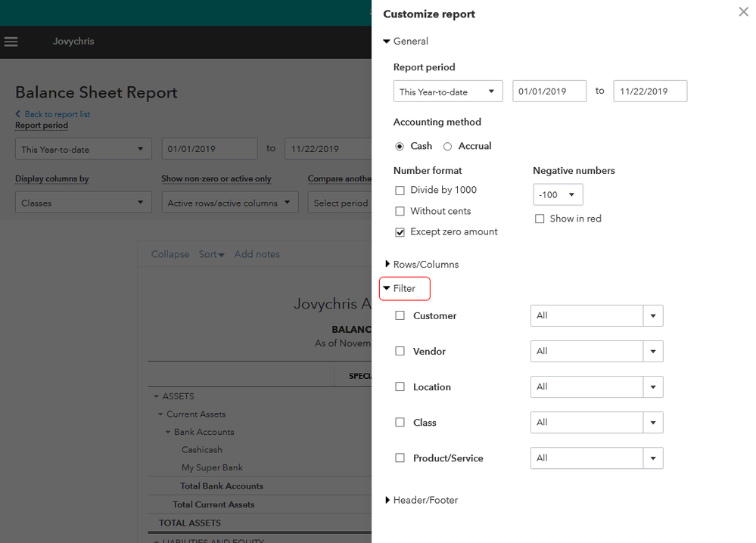Open the Customer filter dropdown arrow
This screenshot has height=543, width=756.
click(x=653, y=316)
